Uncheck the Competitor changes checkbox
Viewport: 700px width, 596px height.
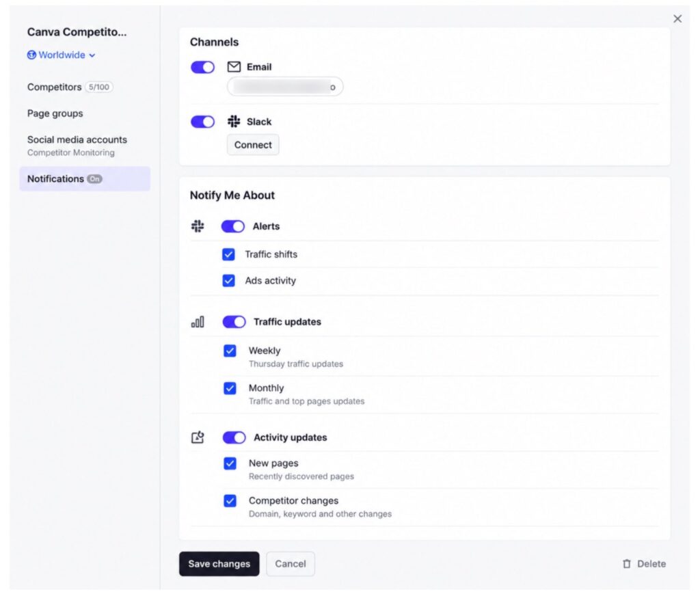tap(230, 501)
